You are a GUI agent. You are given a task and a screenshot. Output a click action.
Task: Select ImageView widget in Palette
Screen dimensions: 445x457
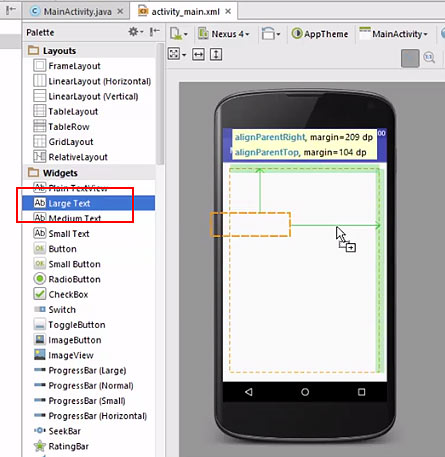point(89,355)
